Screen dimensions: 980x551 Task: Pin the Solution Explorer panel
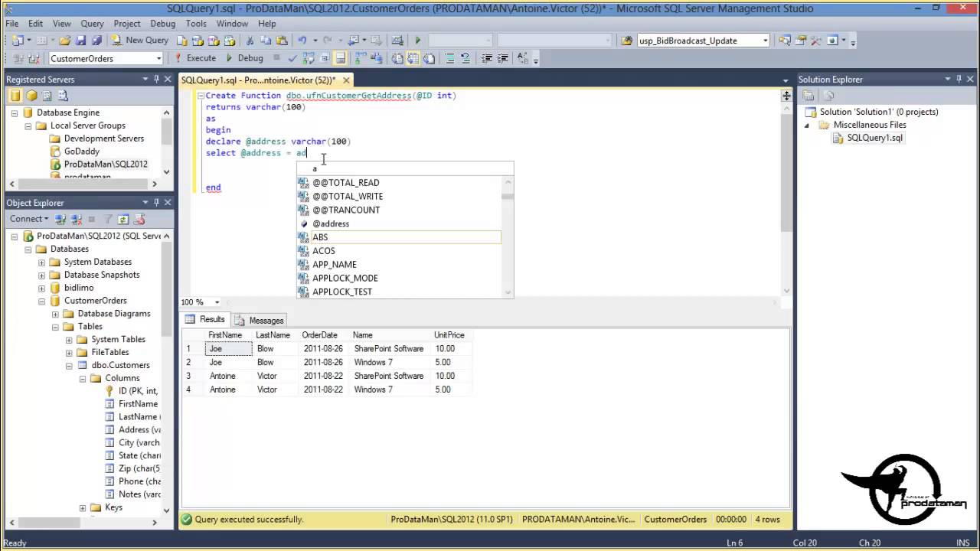(959, 79)
